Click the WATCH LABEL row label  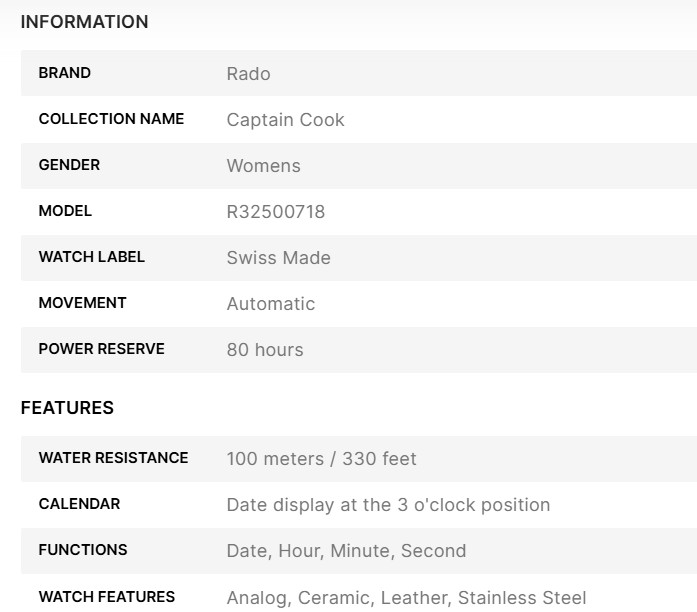(91, 257)
